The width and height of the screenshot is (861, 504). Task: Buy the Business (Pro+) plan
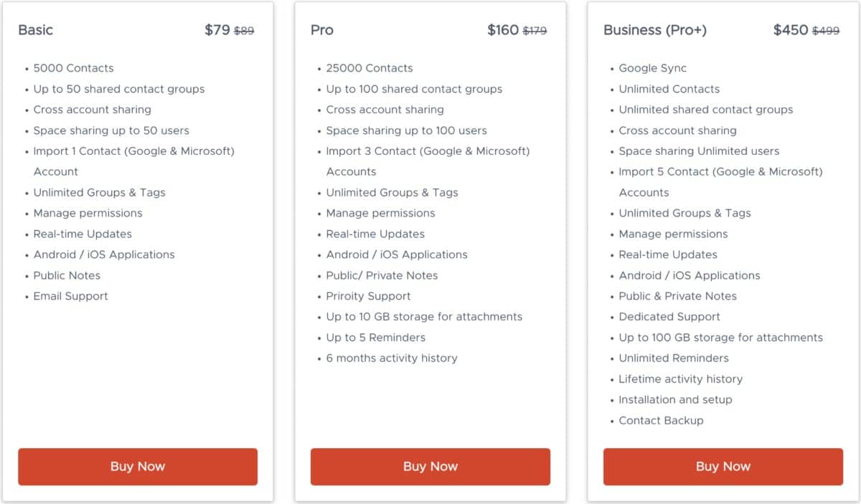pos(723,467)
